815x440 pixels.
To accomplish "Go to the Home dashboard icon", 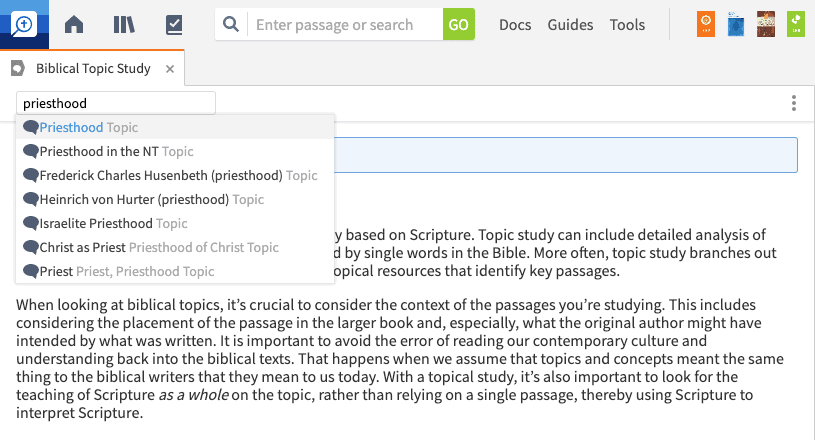I will (74, 25).
